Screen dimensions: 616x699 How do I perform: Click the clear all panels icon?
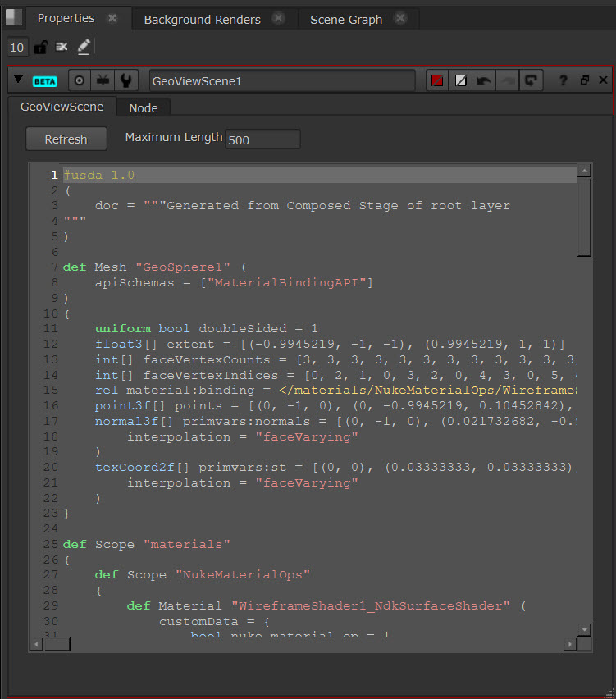62,48
